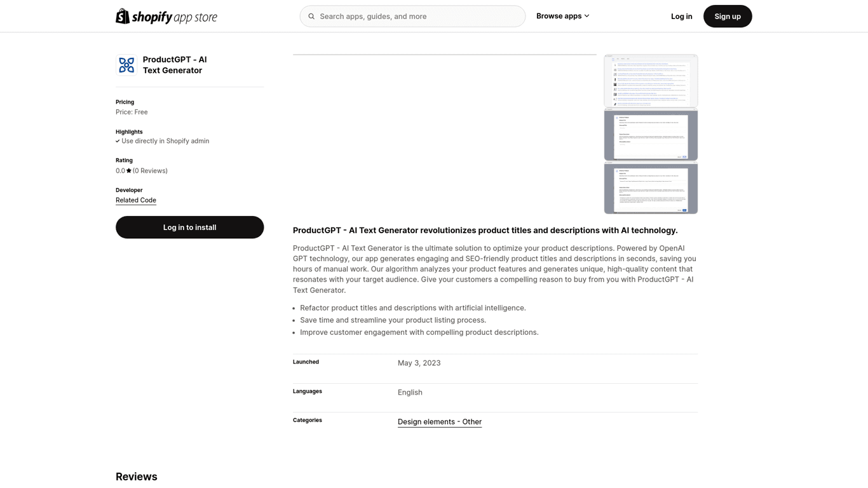
Task: Open the Shopify app store logo
Action: click(x=166, y=17)
